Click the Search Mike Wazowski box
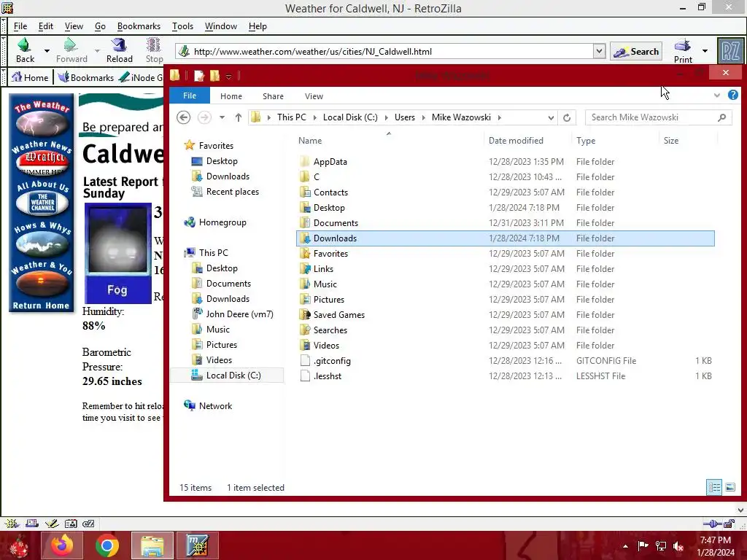747x560 pixels. pyautogui.click(x=659, y=117)
